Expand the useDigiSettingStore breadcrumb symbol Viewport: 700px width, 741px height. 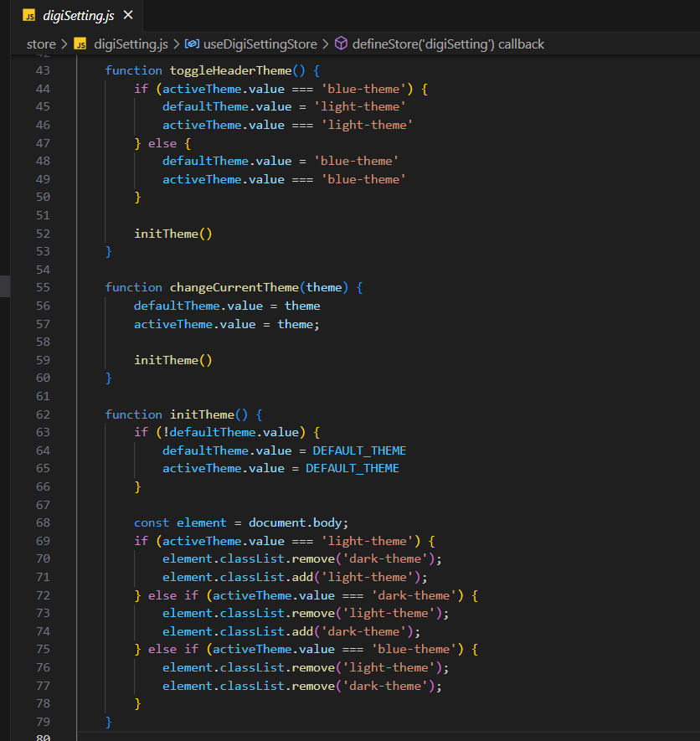[x=260, y=44]
